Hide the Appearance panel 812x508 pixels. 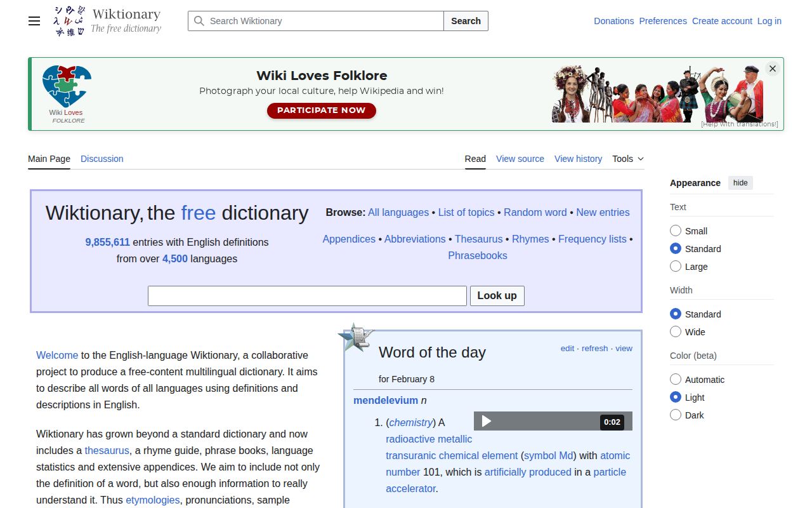(740, 182)
